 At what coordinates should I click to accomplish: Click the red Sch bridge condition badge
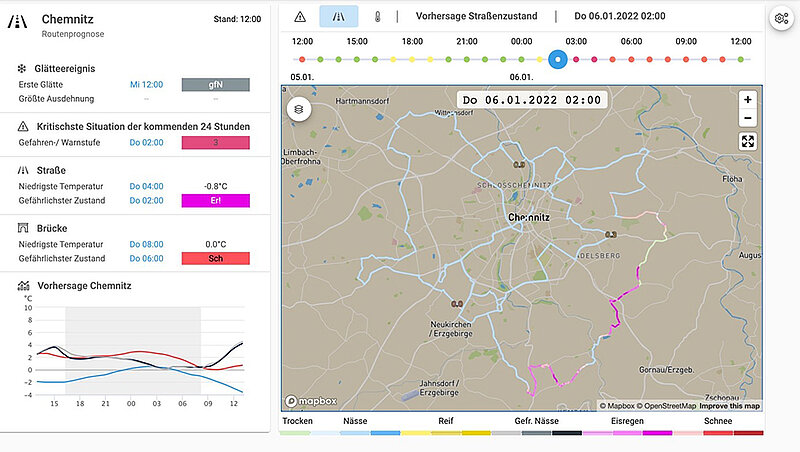click(215, 259)
